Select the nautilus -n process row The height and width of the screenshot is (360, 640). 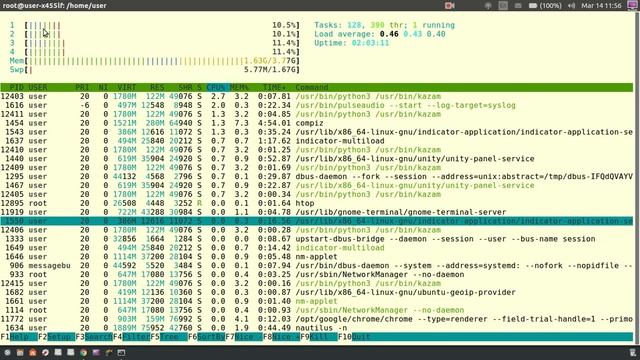click(x=317, y=328)
